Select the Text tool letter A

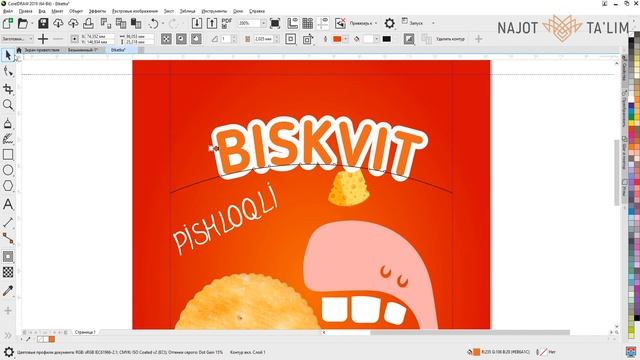point(8,204)
